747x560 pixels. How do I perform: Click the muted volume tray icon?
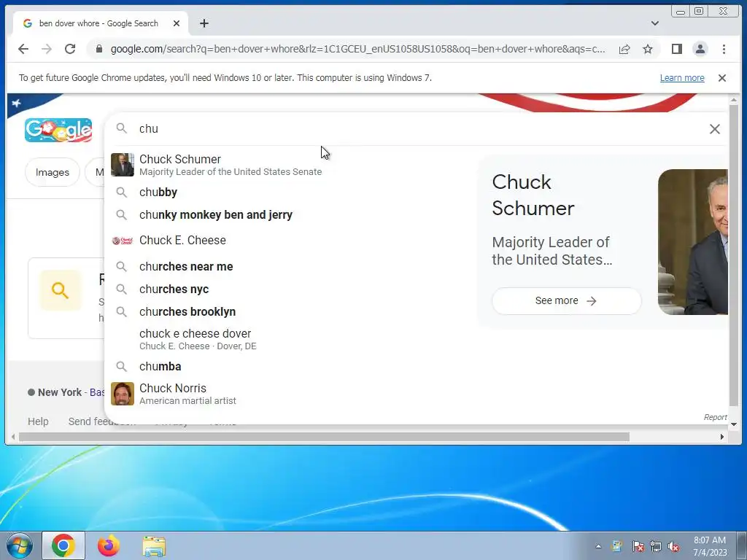point(673,547)
